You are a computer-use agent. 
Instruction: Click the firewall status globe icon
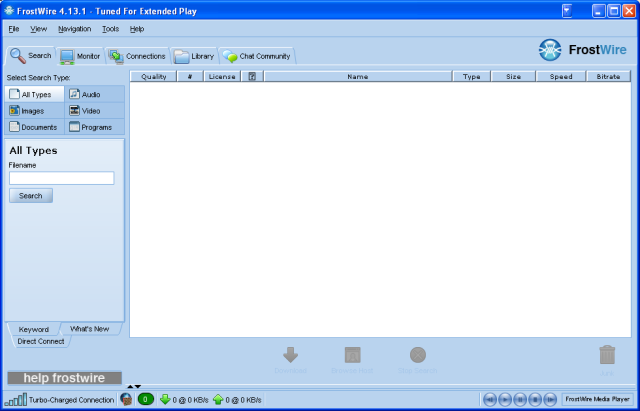126,399
